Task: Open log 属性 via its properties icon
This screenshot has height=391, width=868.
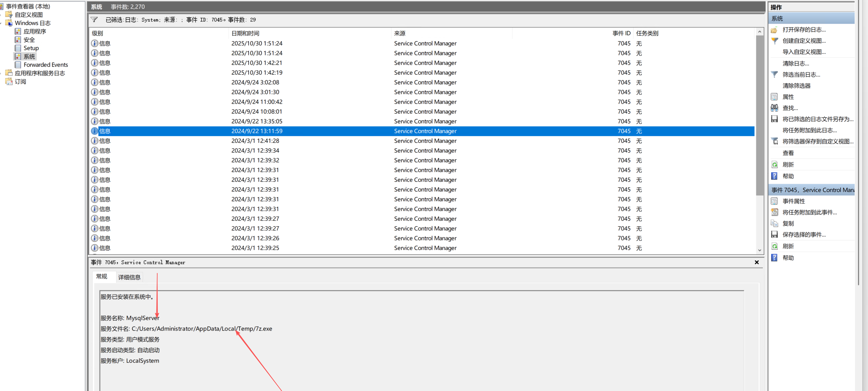Action: [x=774, y=97]
